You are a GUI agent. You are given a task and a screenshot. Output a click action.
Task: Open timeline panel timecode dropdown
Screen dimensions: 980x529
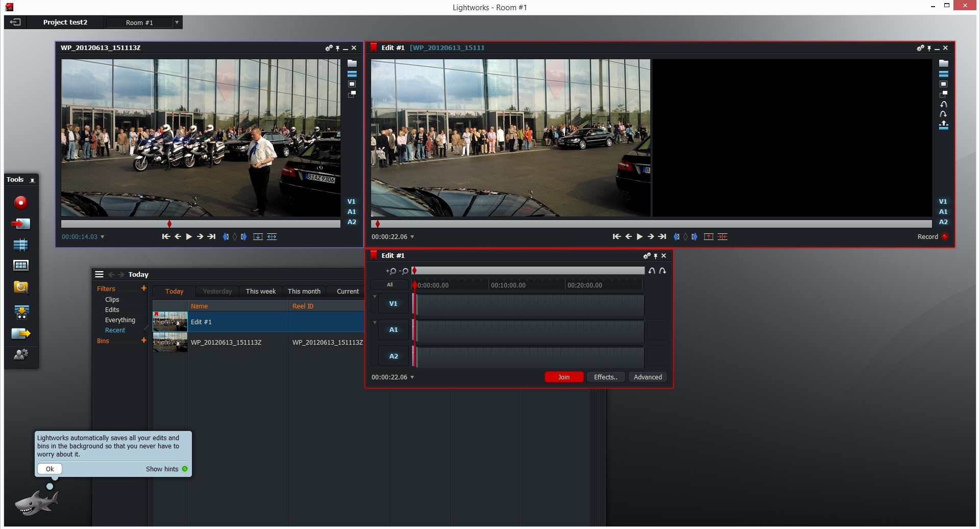click(x=412, y=377)
